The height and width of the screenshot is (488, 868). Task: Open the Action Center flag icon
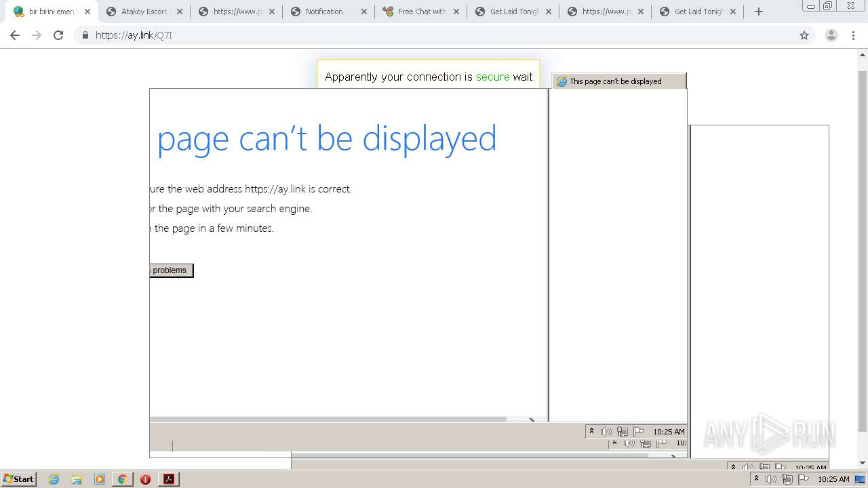804,479
